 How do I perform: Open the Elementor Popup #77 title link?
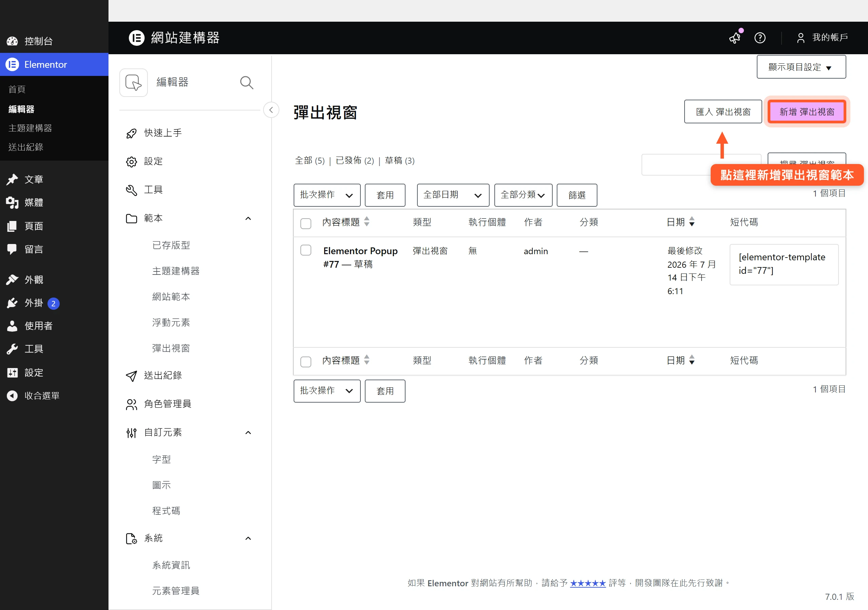pyautogui.click(x=360, y=257)
